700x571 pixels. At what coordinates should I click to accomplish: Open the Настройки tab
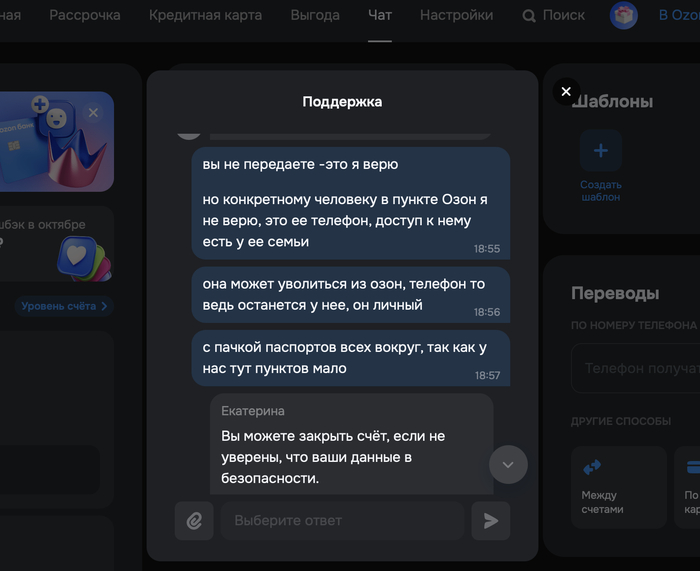456,16
